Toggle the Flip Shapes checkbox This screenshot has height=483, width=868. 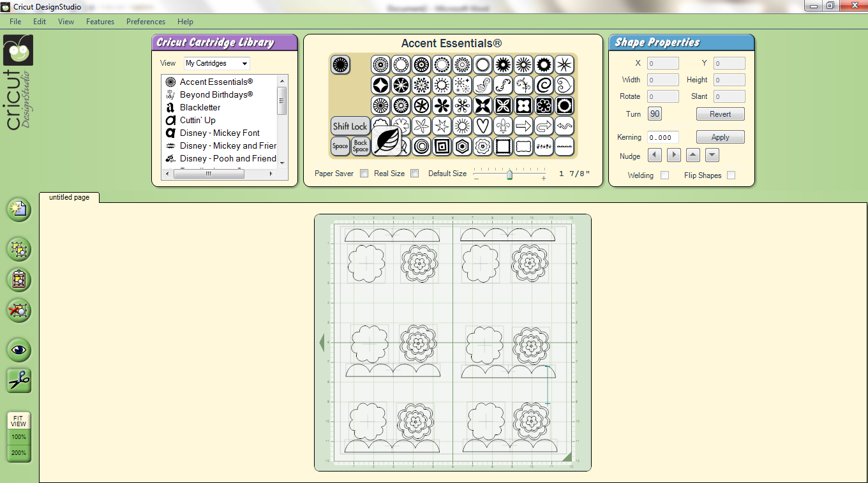(731, 175)
